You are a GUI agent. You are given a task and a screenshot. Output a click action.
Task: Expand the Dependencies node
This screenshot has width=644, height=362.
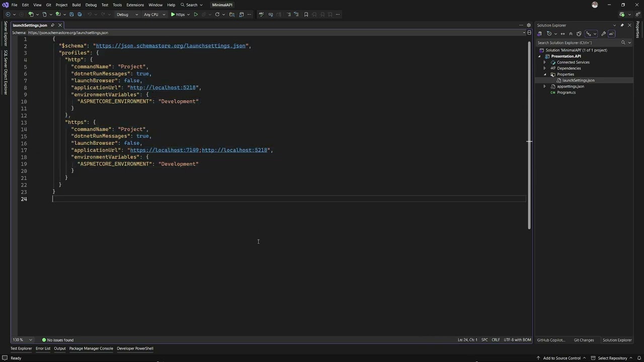click(544, 68)
